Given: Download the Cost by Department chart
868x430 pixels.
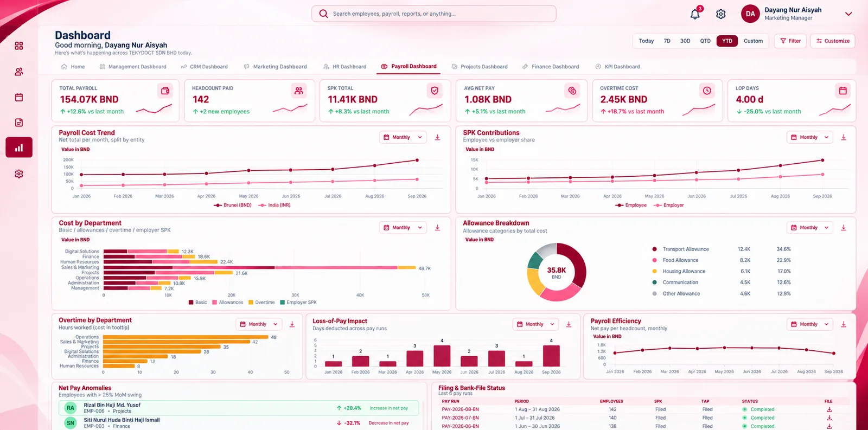Looking at the screenshot, I should point(437,228).
